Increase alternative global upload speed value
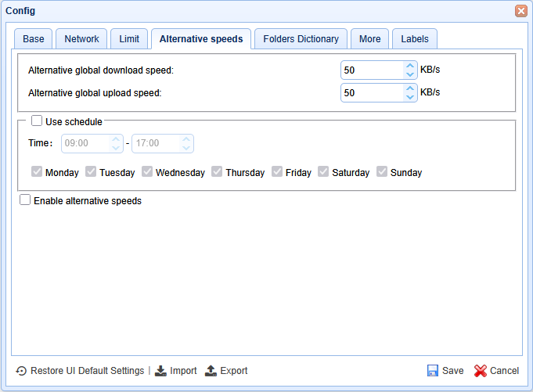The height and width of the screenshot is (392, 533). click(x=410, y=88)
